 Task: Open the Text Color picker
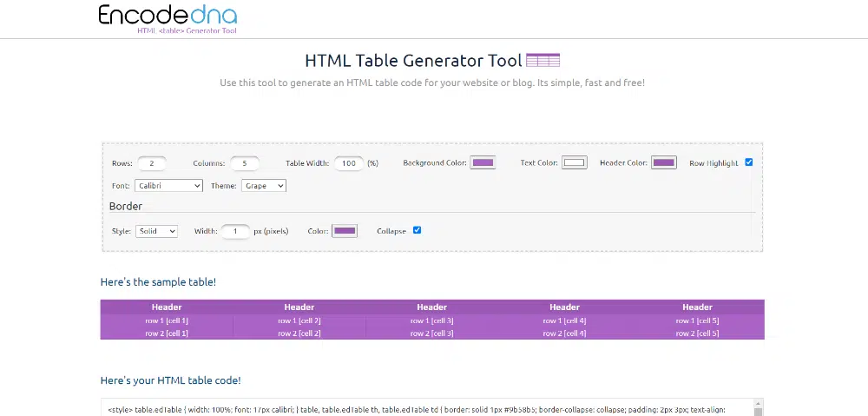pos(574,162)
